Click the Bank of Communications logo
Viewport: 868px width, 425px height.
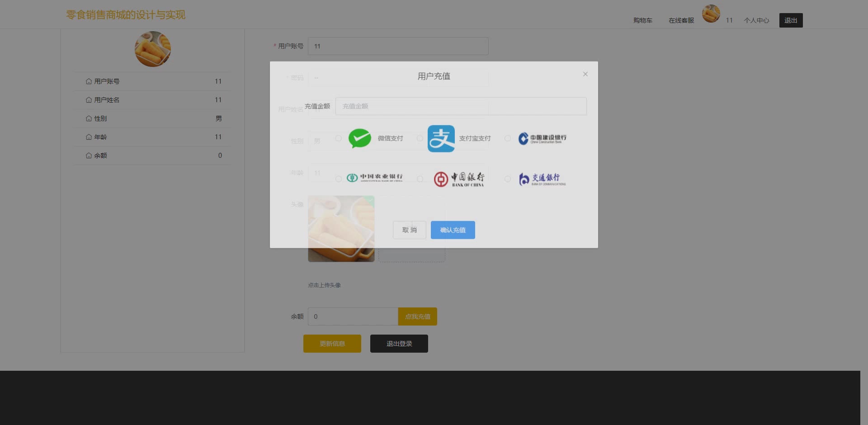(x=542, y=179)
